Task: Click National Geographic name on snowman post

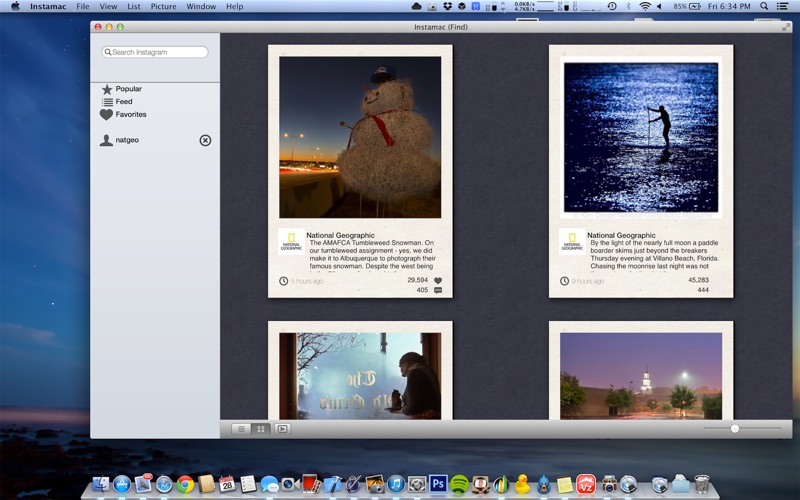Action: click(340, 235)
